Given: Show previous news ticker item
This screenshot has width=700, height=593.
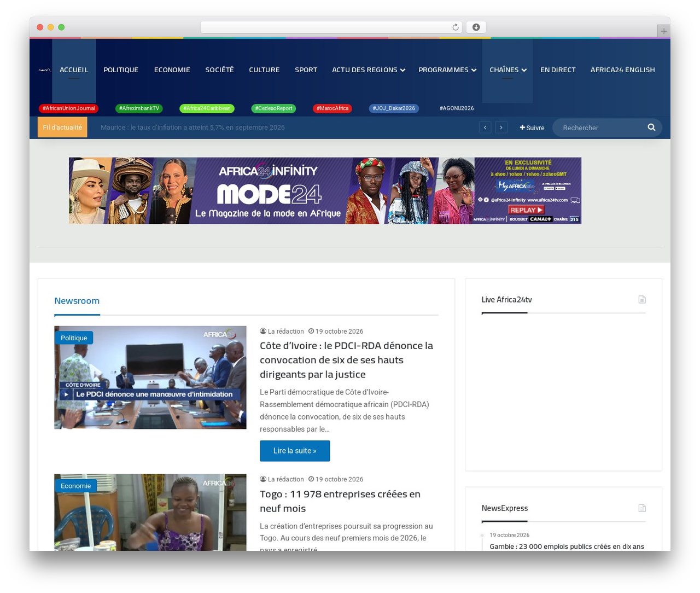Looking at the screenshot, I should [x=485, y=127].
